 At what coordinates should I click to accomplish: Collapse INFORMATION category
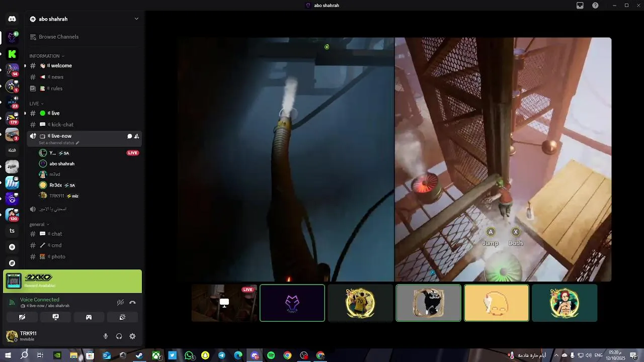(x=46, y=56)
